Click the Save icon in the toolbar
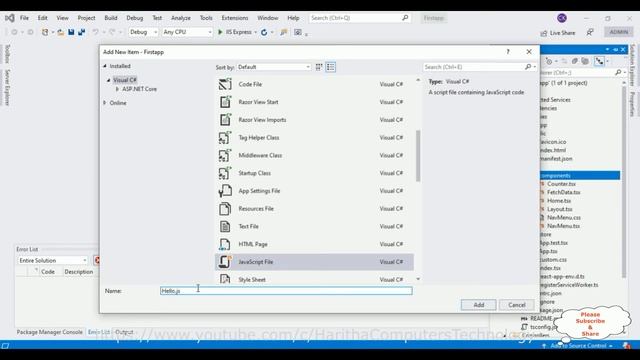Image resolution: width=640 pixels, height=360 pixels. tap(71, 32)
